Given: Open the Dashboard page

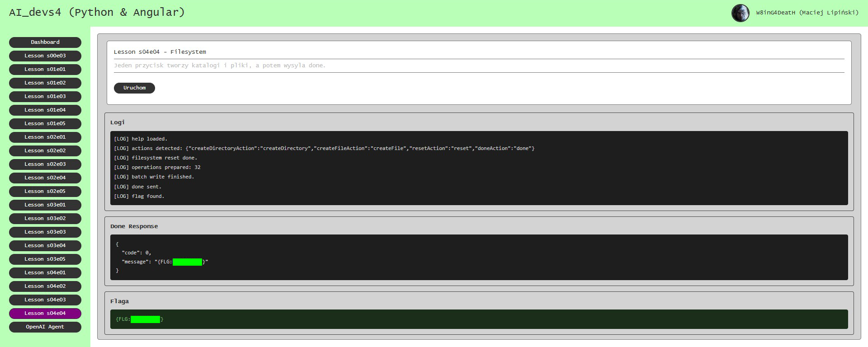Looking at the screenshot, I should [45, 42].
